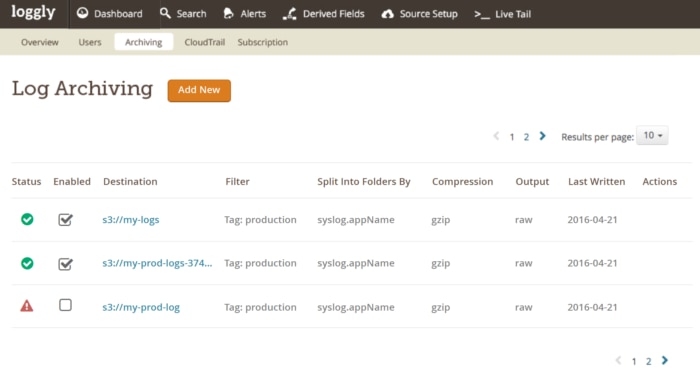Go to previous page using bottom arrow
Viewport: 700px width, 381px height.
click(x=618, y=360)
